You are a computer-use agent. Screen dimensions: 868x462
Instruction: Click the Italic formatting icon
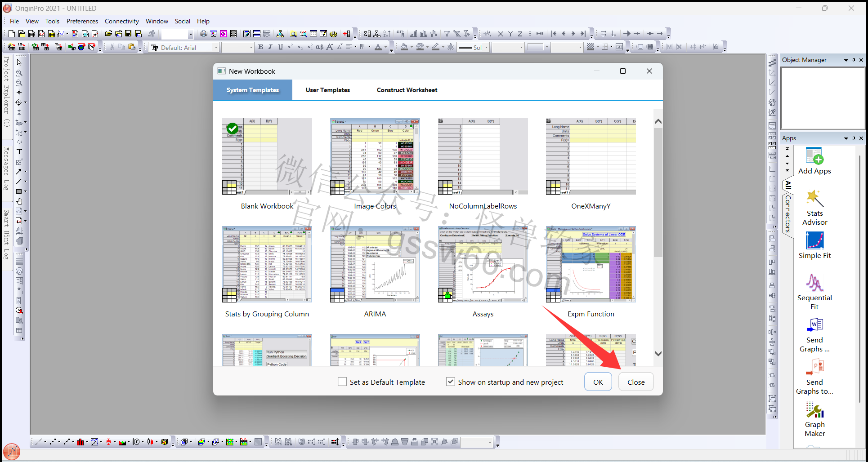(x=270, y=47)
